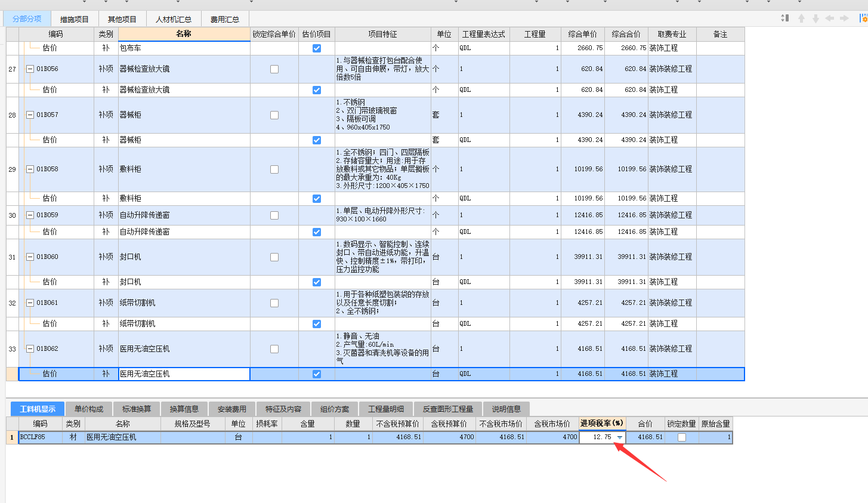Open the 工程量明细 bottom tab
The image size is (868, 503).
[x=386, y=409]
